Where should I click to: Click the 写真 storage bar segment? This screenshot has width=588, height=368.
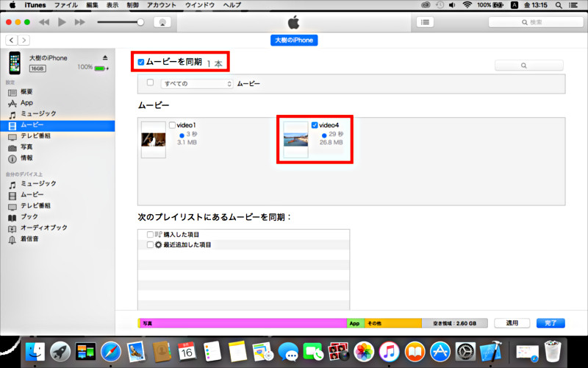(243, 323)
